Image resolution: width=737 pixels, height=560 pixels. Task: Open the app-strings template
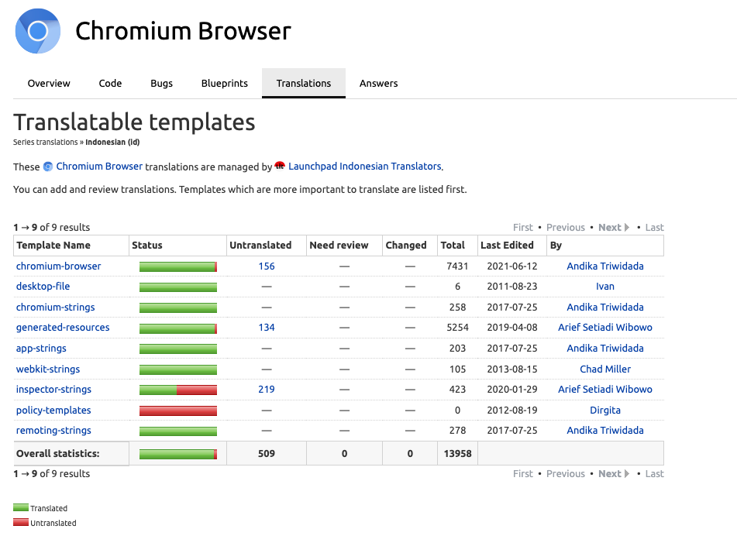click(x=41, y=348)
